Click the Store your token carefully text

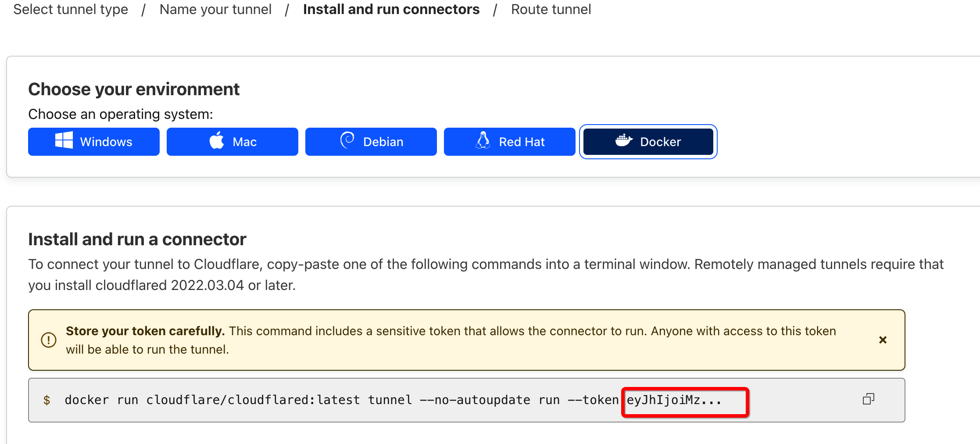tap(145, 331)
